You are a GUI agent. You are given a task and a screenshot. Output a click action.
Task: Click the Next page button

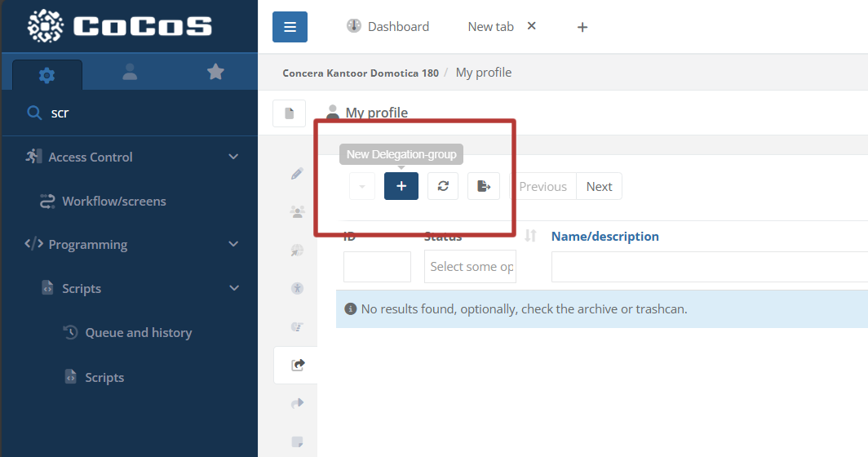[599, 186]
